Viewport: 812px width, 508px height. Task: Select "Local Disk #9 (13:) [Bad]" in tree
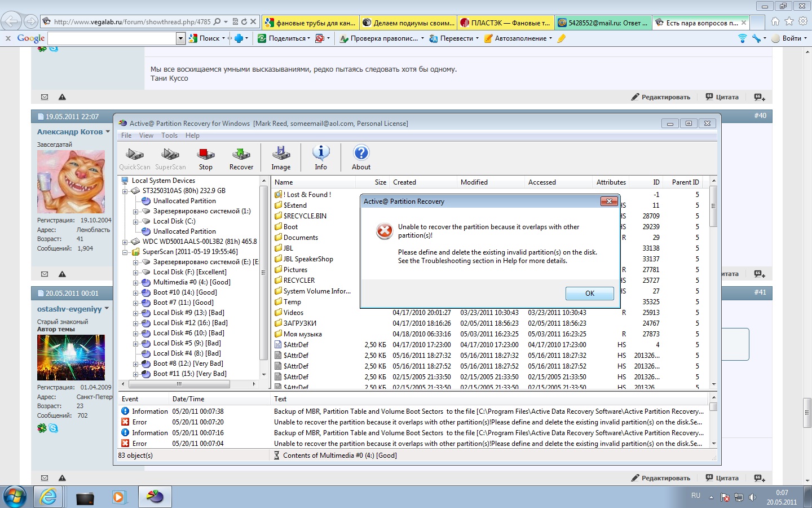[188, 313]
